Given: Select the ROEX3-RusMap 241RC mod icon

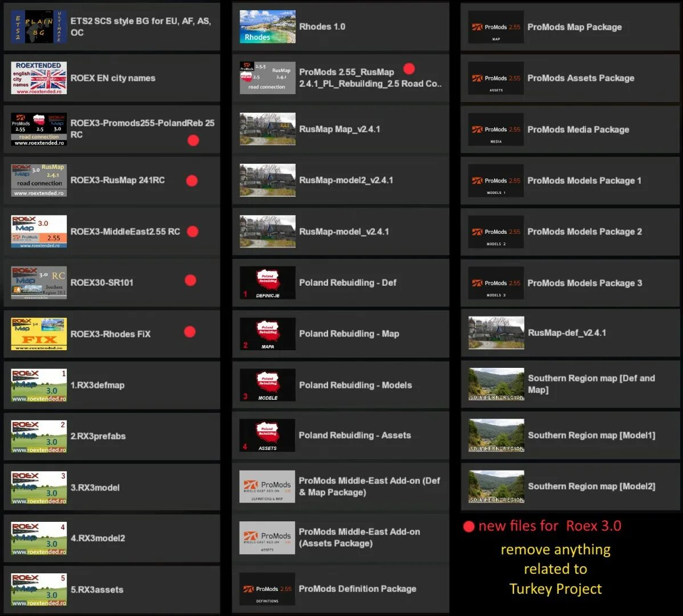Looking at the screenshot, I should coord(39,180).
